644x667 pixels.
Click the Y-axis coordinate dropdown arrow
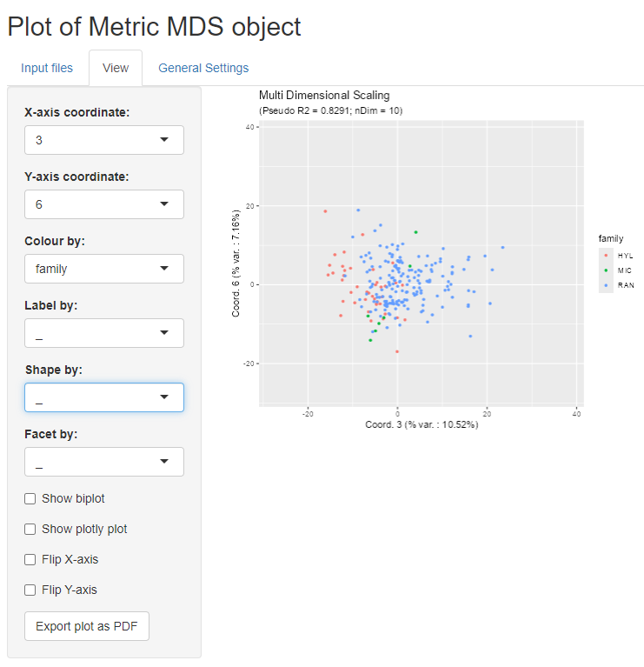click(164, 203)
